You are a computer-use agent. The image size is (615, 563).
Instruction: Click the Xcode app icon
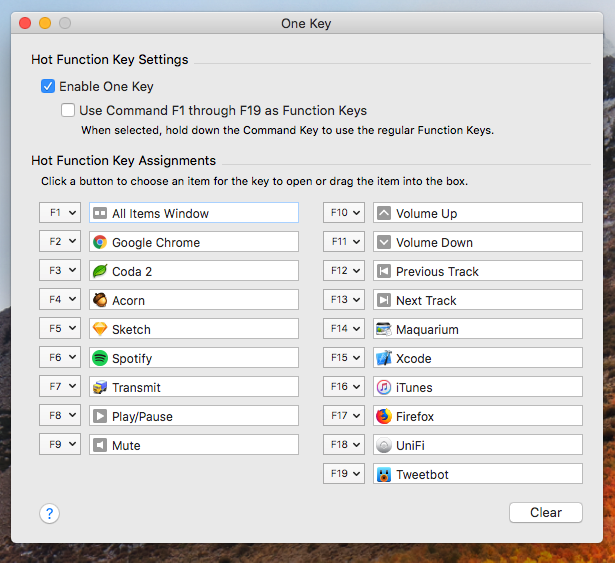pyautogui.click(x=384, y=358)
